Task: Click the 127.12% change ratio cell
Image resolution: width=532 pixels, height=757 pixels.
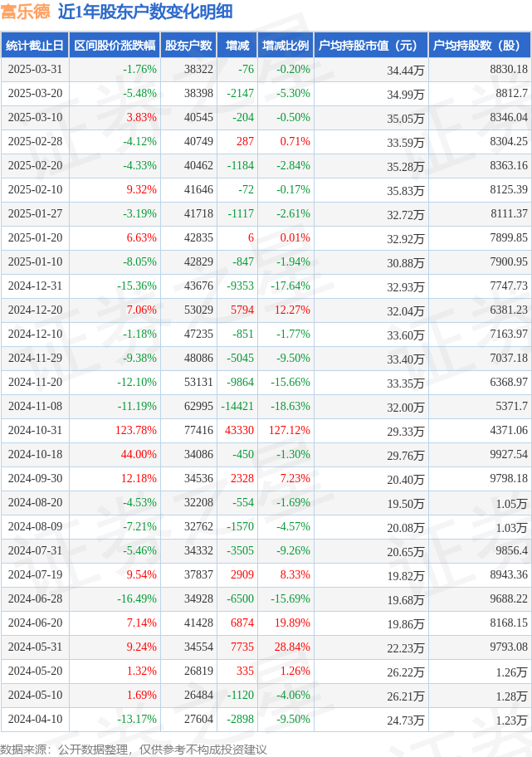Action: tap(289, 430)
